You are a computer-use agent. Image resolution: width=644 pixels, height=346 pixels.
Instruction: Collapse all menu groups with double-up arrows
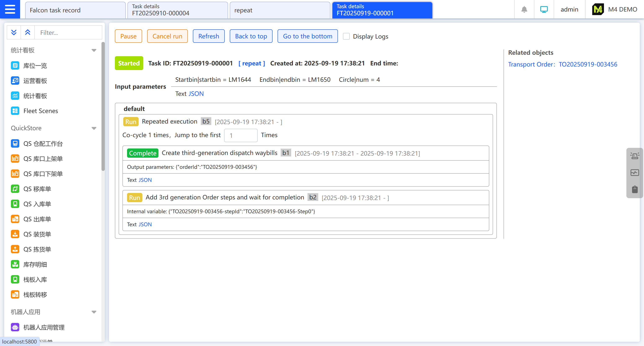27,33
